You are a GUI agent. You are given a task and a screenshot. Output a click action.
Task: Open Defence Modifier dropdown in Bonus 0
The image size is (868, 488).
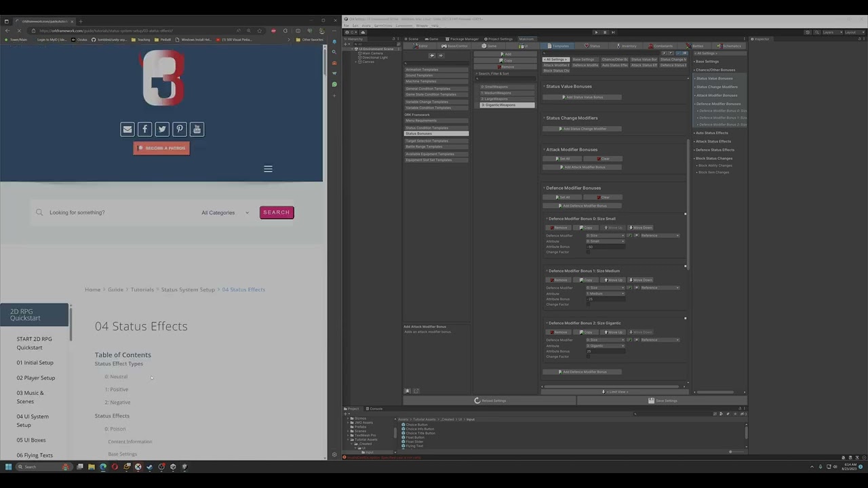(x=606, y=235)
